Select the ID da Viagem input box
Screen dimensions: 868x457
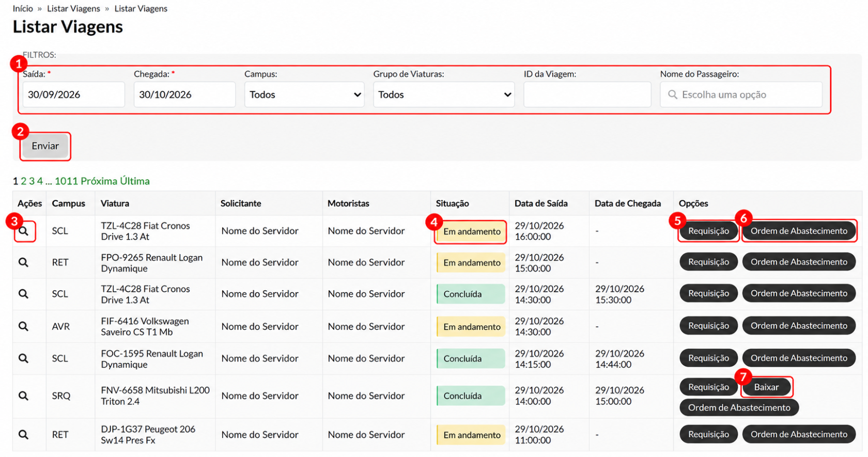coord(587,94)
